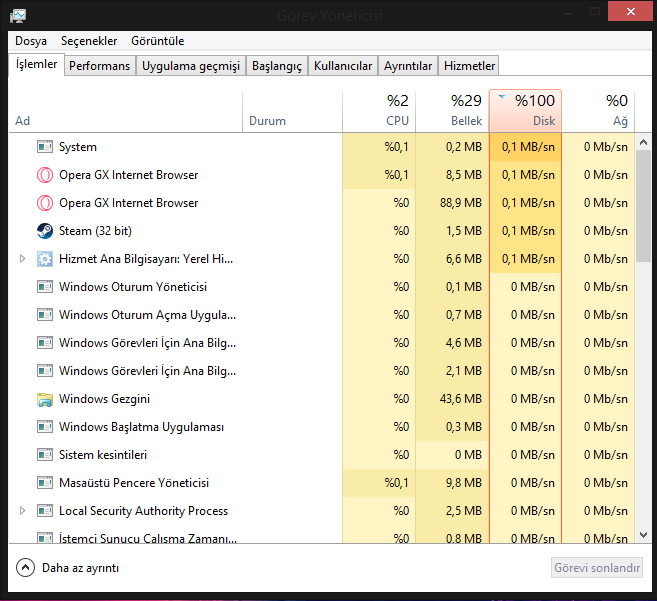Open the Seçenekler menu

click(89, 41)
